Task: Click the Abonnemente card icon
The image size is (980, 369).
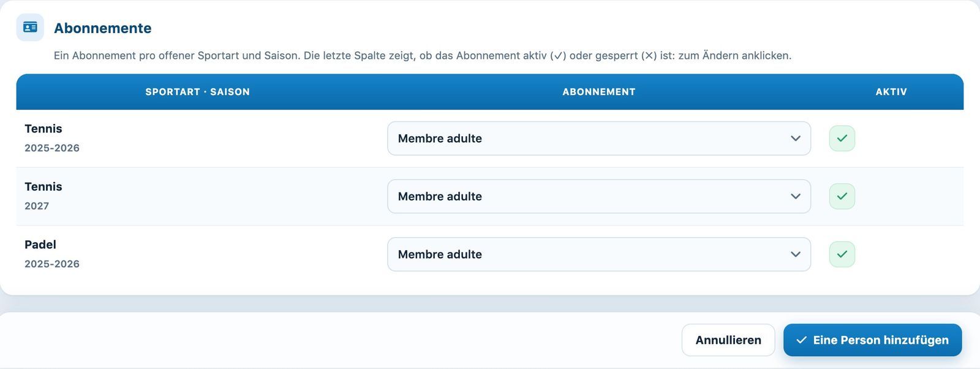Action: 30,28
